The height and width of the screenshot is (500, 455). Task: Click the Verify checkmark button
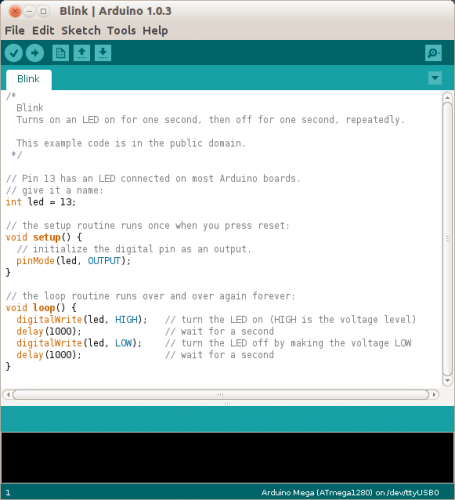(14, 53)
